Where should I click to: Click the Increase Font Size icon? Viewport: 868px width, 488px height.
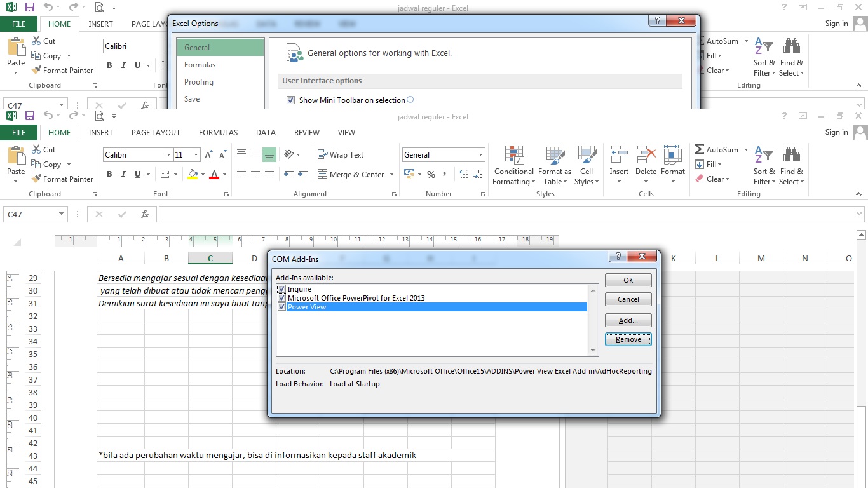[209, 154]
